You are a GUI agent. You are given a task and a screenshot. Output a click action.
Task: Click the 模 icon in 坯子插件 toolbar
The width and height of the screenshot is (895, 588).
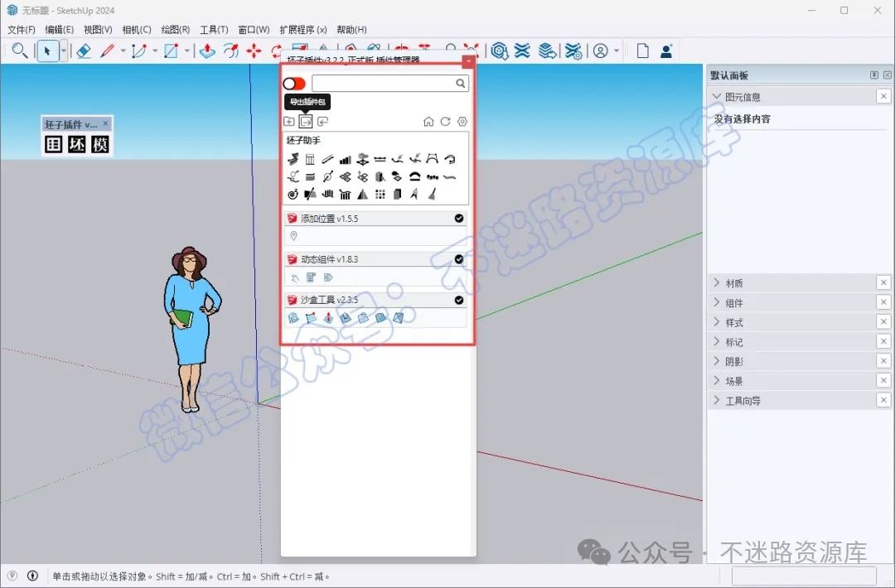click(x=100, y=144)
